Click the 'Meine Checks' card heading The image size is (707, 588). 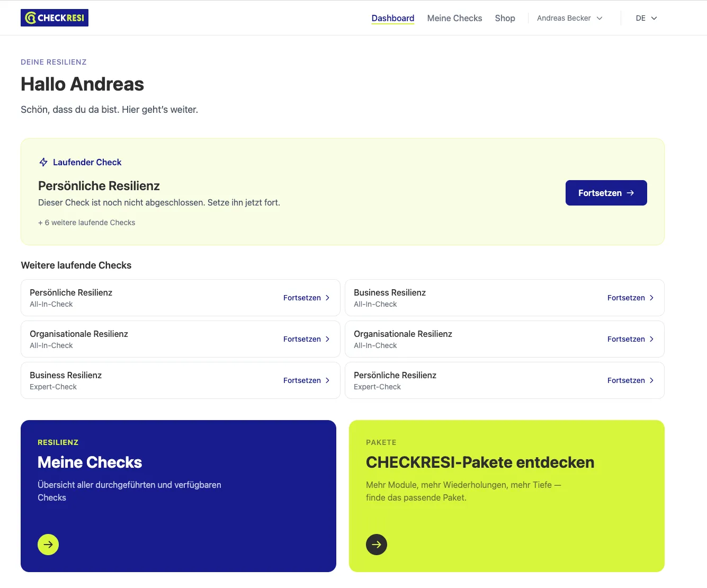(x=90, y=462)
